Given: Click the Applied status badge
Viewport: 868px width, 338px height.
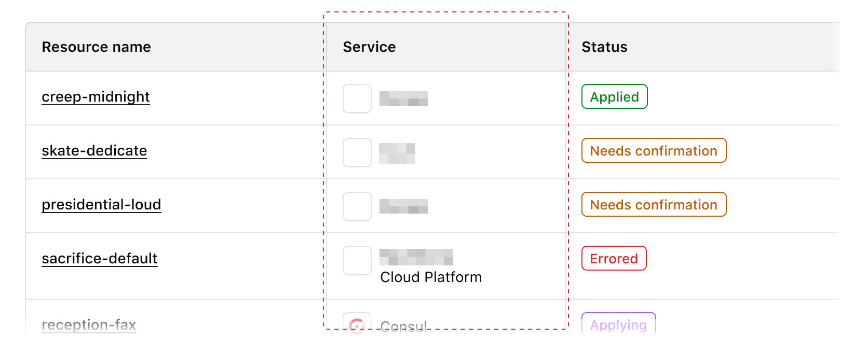Looking at the screenshot, I should coord(615,96).
